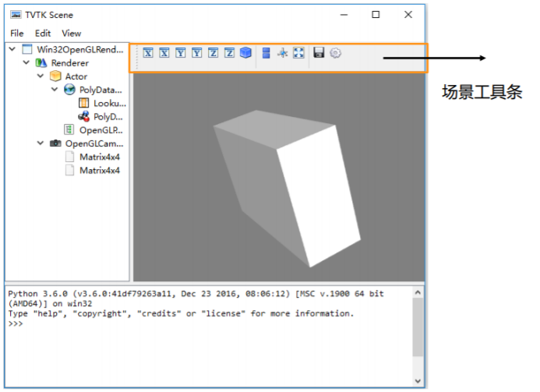Click the console scrollbar down arrow

click(x=418, y=380)
